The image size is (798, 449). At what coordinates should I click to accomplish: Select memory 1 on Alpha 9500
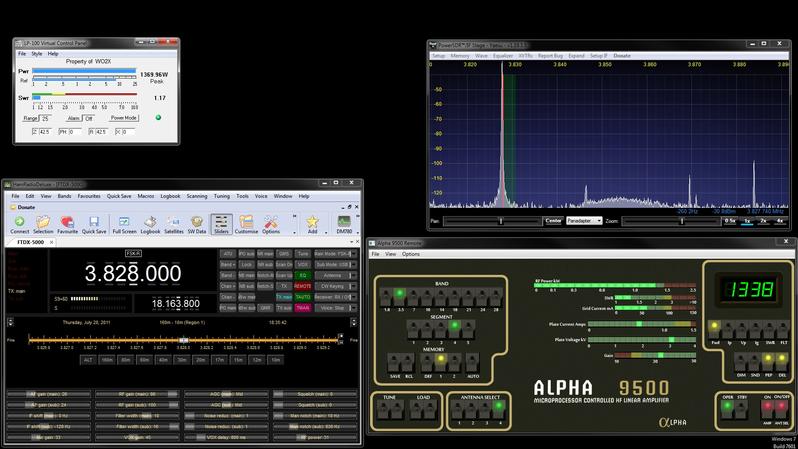point(441,361)
